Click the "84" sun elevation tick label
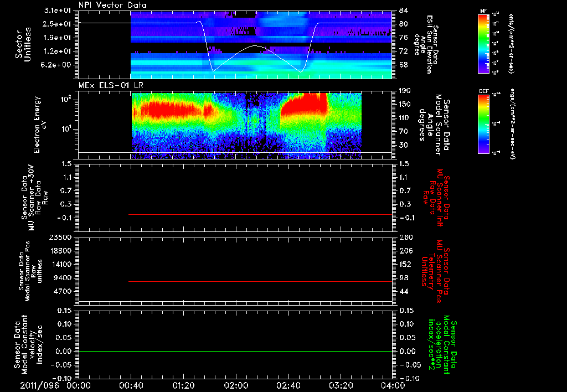 click(x=403, y=11)
